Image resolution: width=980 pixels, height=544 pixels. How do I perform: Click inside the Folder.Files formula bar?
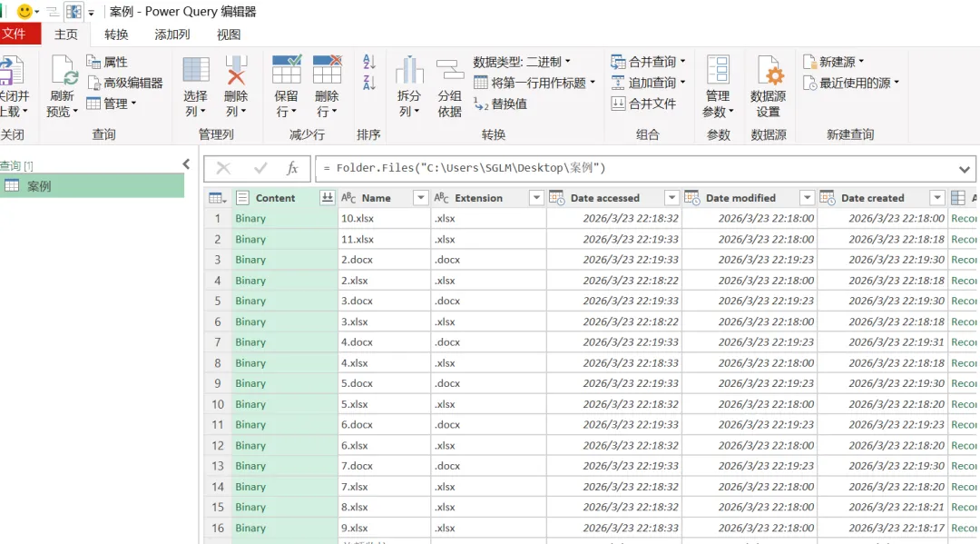(x=636, y=168)
